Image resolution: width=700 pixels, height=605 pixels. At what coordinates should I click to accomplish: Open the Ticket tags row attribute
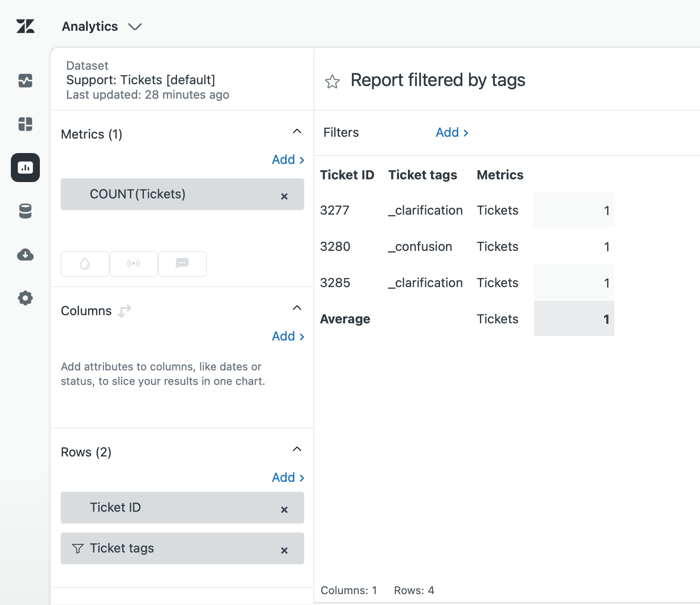tap(122, 548)
